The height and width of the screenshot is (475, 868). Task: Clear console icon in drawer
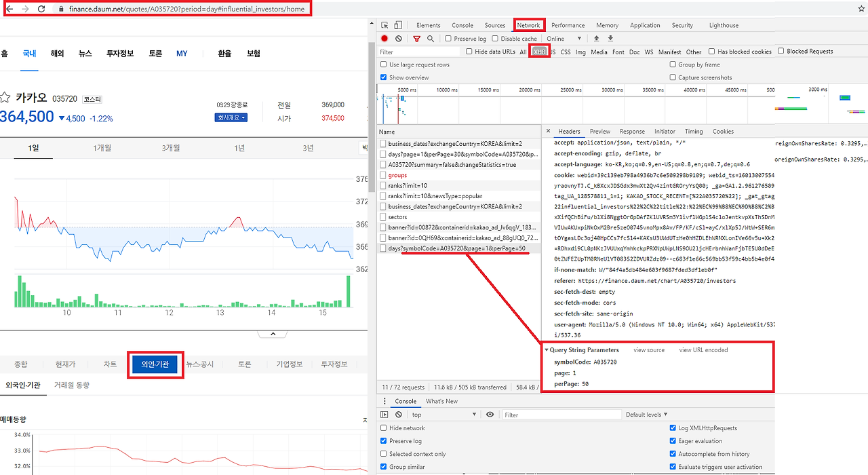tap(399, 415)
